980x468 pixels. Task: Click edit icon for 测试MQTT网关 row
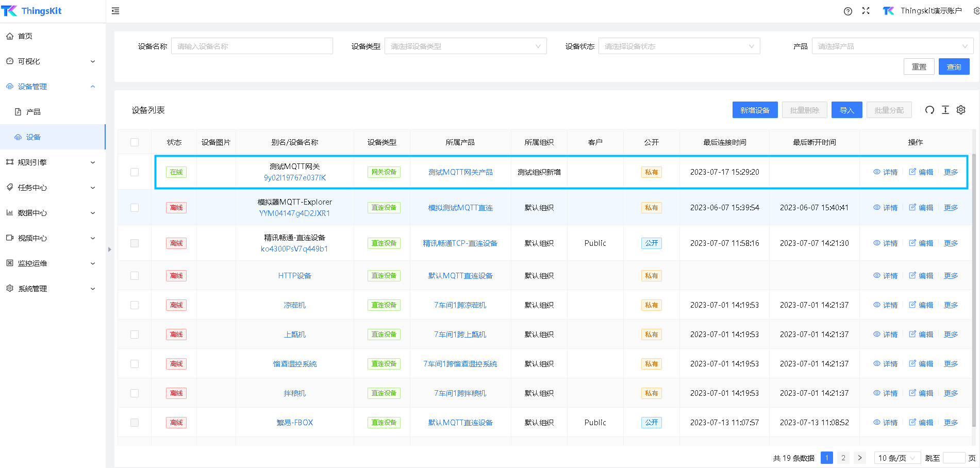(x=912, y=172)
